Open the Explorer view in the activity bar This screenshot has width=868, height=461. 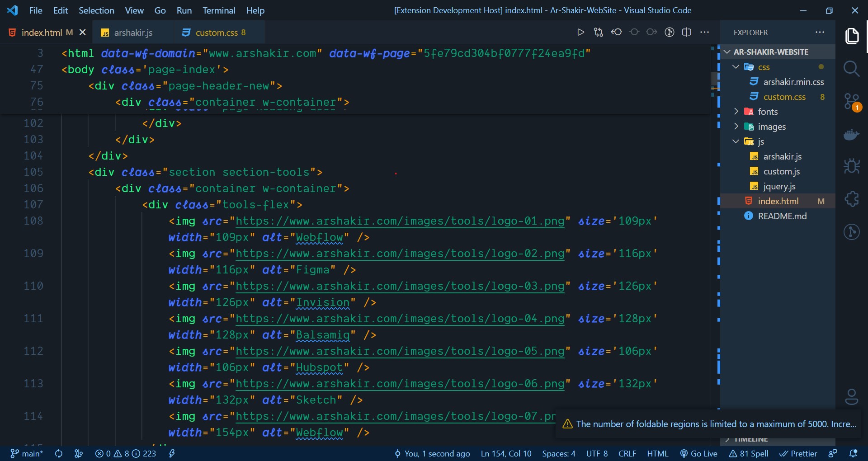click(852, 36)
